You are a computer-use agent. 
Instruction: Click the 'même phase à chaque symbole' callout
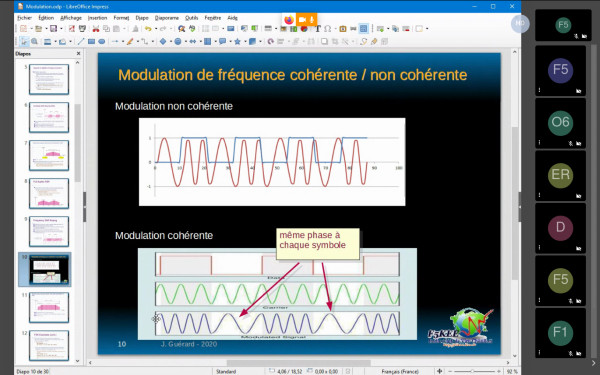pos(318,244)
